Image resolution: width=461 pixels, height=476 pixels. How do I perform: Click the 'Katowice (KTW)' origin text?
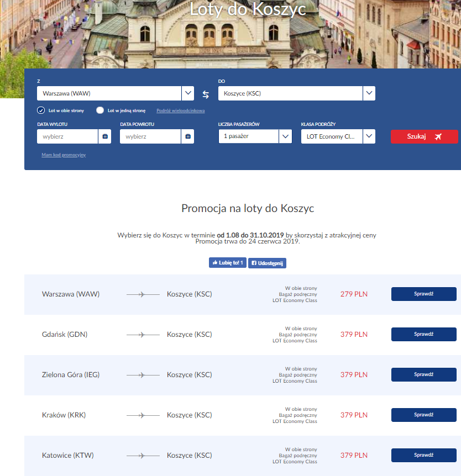pyautogui.click(x=68, y=456)
